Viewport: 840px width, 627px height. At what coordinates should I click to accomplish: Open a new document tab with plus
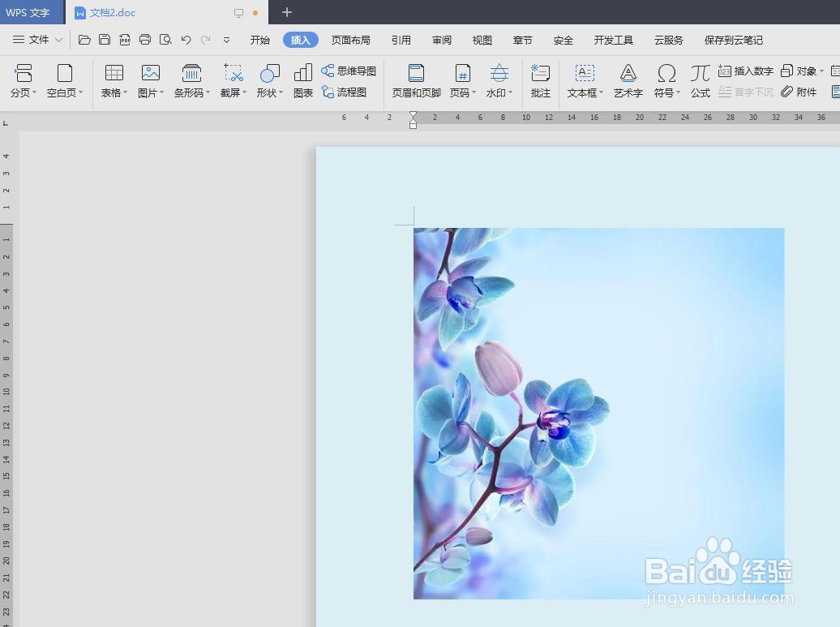point(286,12)
